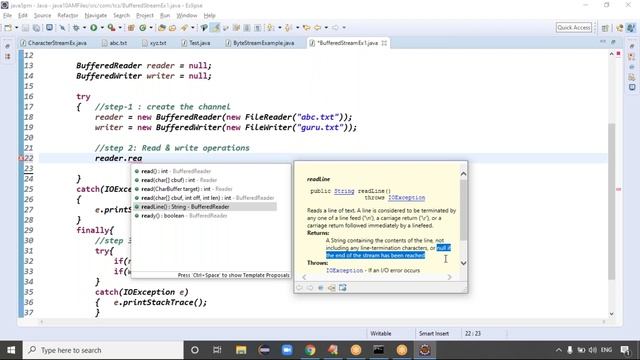Expand the Search dropdown arrow

(x=193, y=28)
